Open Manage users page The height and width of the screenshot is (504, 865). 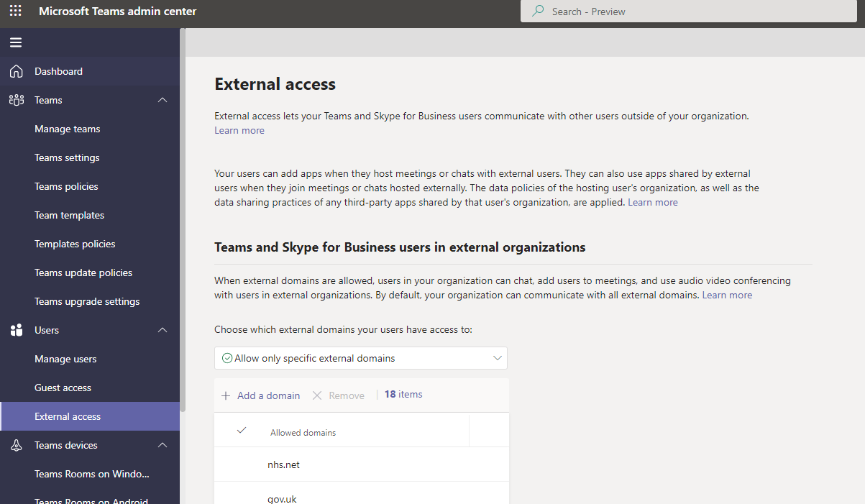coord(67,359)
